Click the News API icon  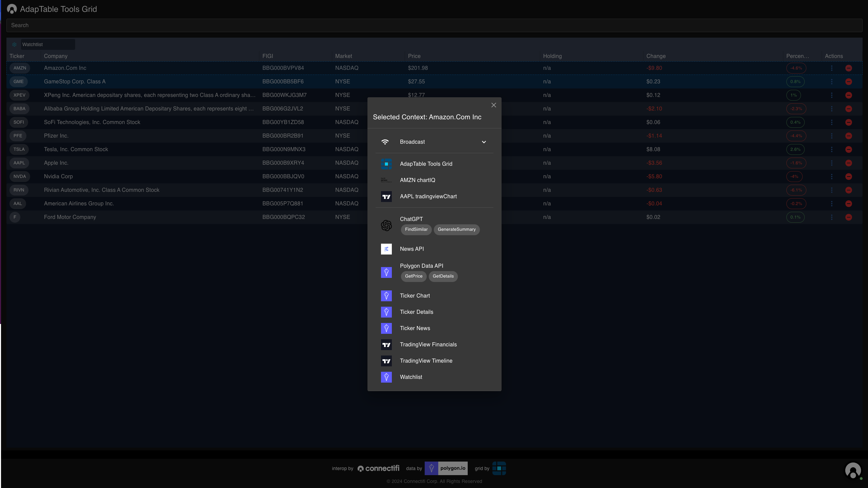point(386,249)
